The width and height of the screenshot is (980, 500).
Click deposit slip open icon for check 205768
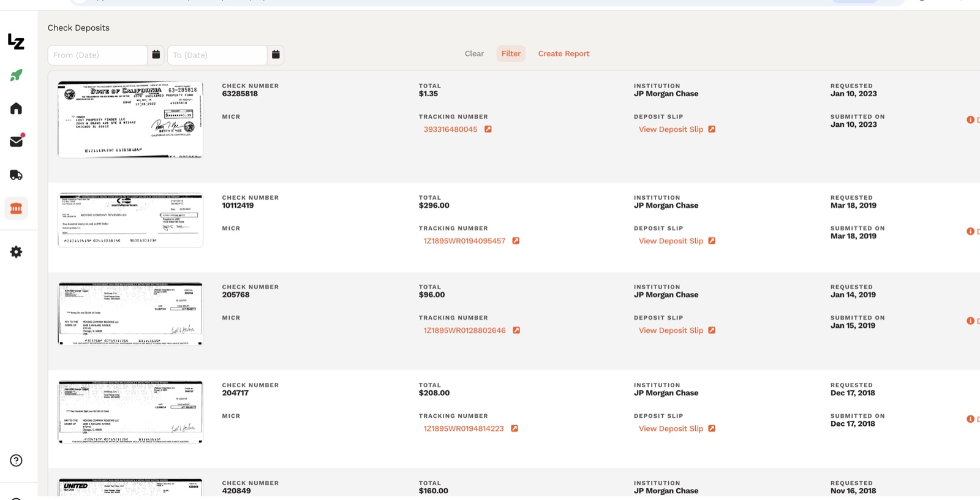[712, 330]
